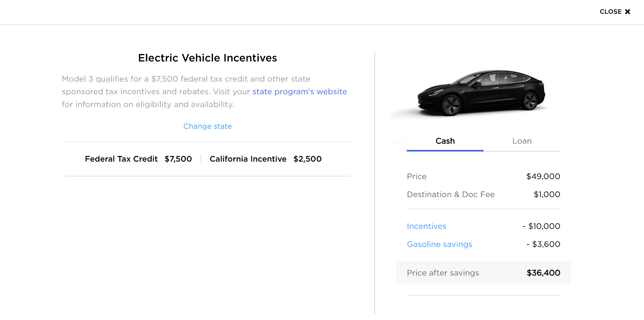This screenshot has height=320, width=644.
Task: Open the state program's website link
Action: [x=299, y=91]
